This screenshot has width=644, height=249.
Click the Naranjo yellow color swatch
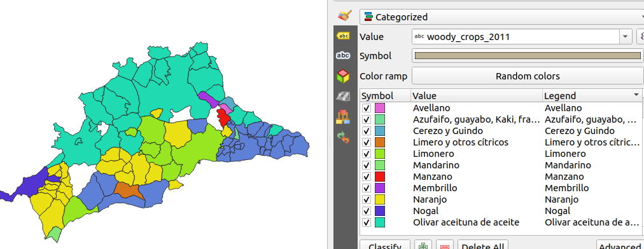click(380, 199)
